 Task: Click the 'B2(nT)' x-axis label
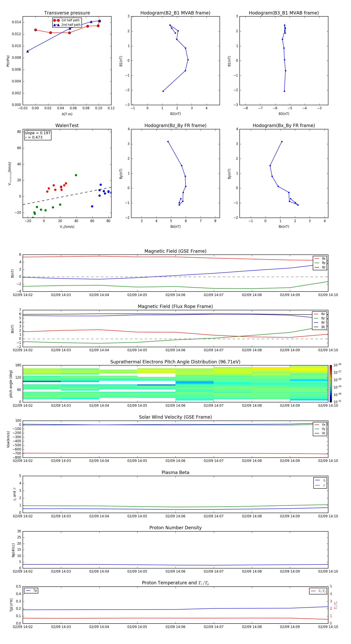pyautogui.click(x=175, y=114)
